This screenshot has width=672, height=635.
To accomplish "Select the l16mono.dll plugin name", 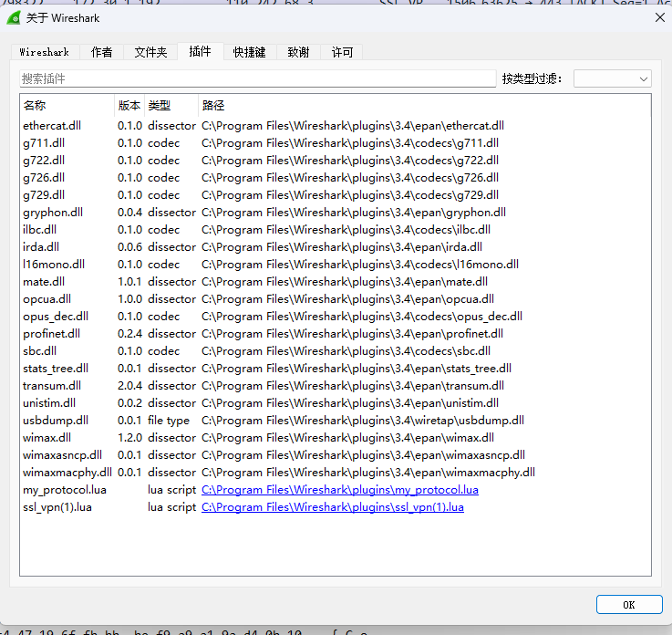I will 54,265.
